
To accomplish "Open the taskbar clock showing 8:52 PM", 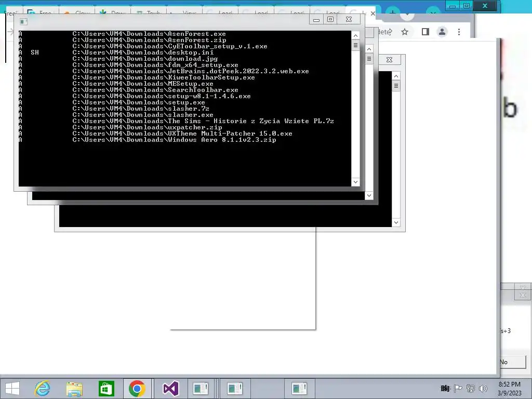I will [510, 389].
